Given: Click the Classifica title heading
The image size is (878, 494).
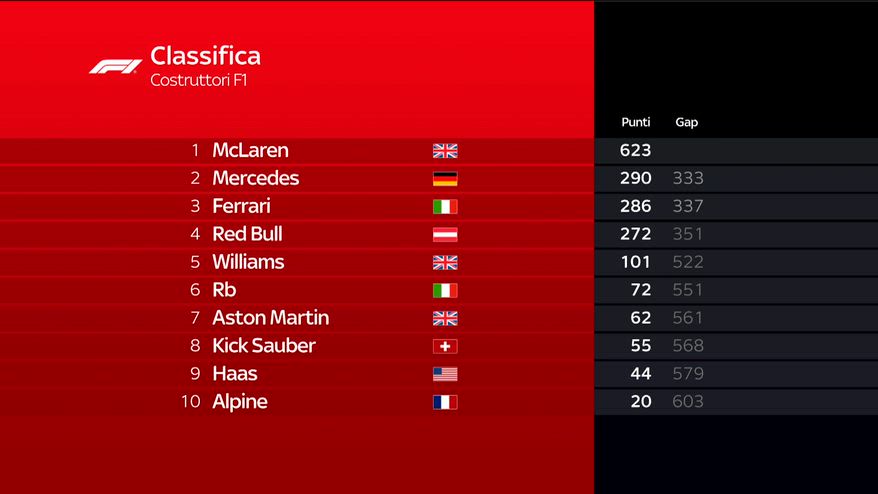Looking at the screenshot, I should [x=205, y=56].
